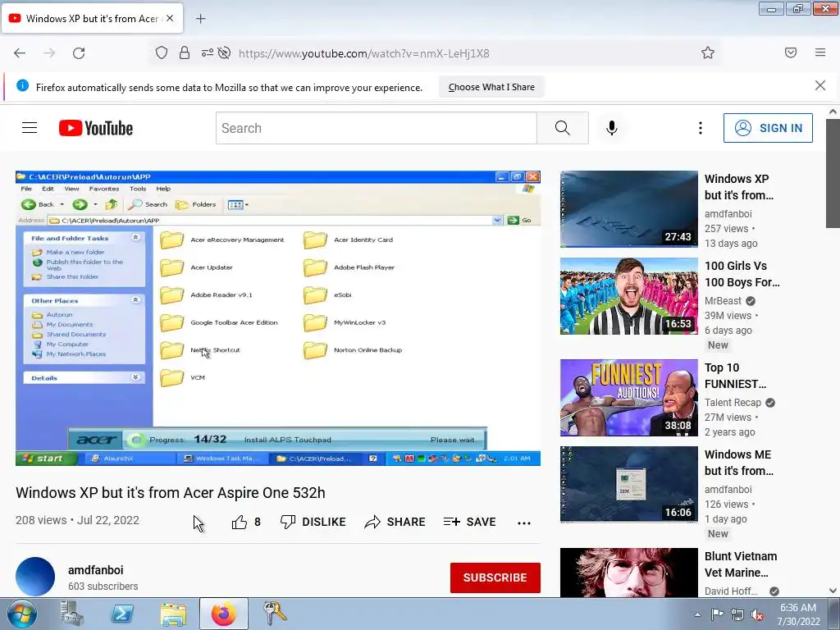
Task: Open Firefox application menu
Action: click(x=820, y=52)
